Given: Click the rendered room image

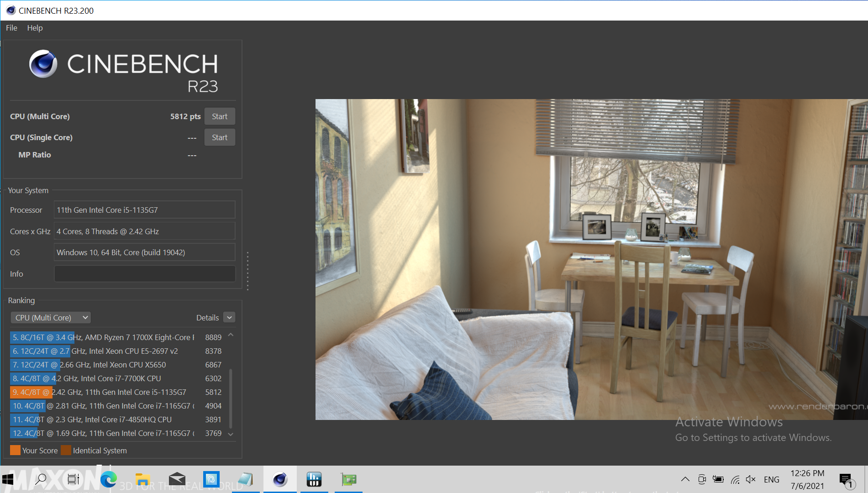Looking at the screenshot, I should [591, 259].
